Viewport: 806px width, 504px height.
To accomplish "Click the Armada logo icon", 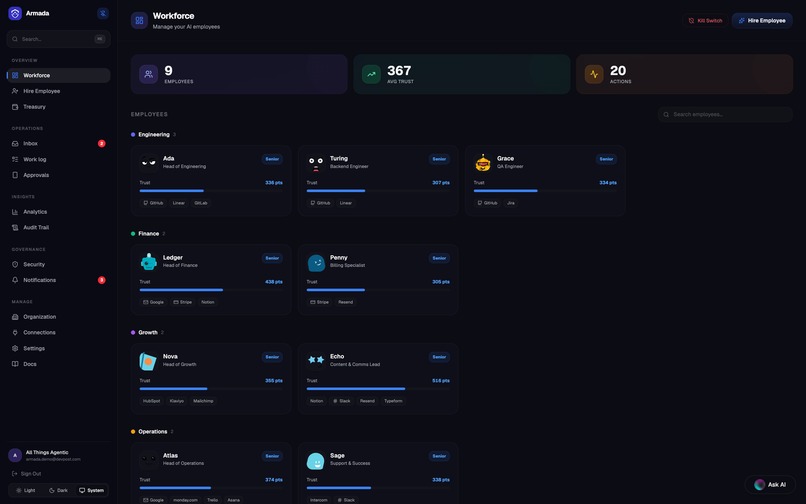I will 15,13.
